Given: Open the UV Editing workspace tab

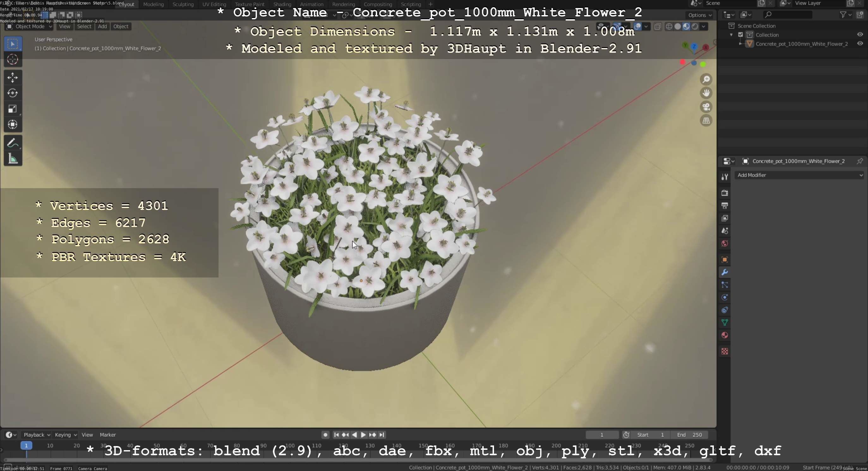Looking at the screenshot, I should (x=214, y=4).
